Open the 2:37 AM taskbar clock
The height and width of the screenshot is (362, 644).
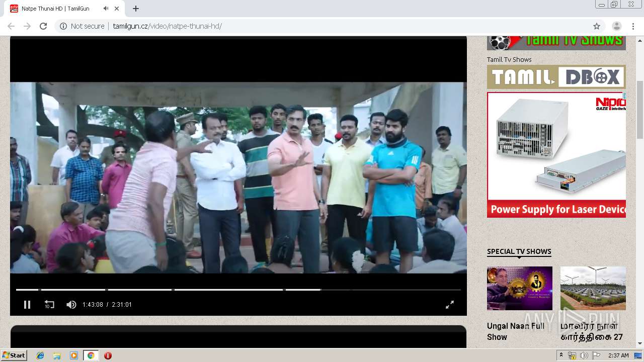coord(618,355)
